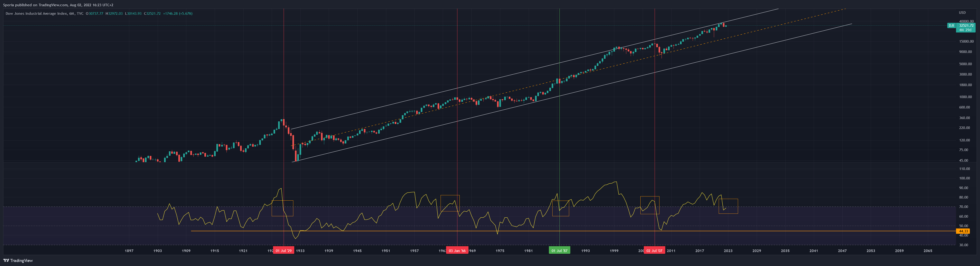Click the 15000.00 price axis label
The height and width of the screenshot is (266, 980).
pos(966,41)
